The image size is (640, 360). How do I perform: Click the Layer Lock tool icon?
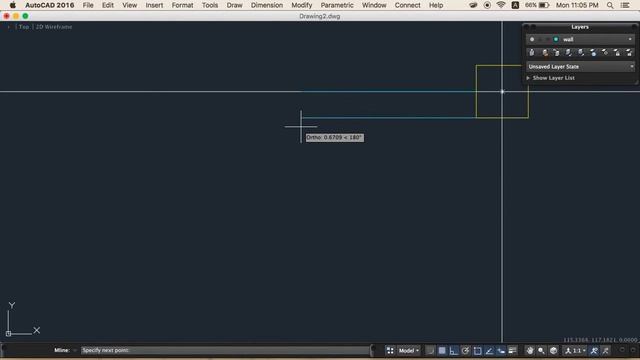[x=618, y=53]
